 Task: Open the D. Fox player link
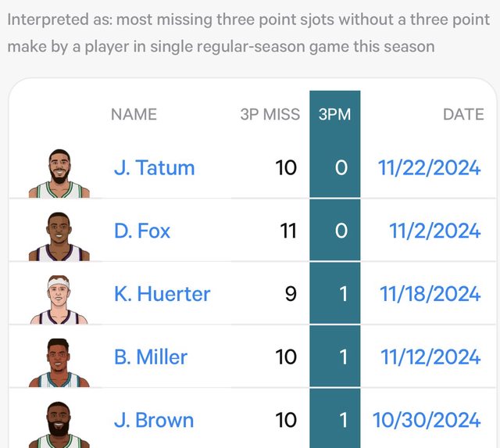[x=142, y=231]
